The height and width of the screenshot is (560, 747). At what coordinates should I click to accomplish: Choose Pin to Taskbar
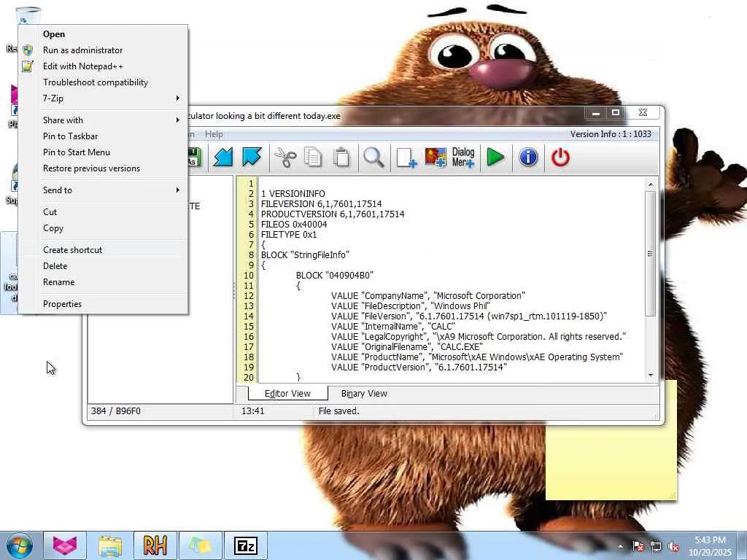tap(104, 136)
